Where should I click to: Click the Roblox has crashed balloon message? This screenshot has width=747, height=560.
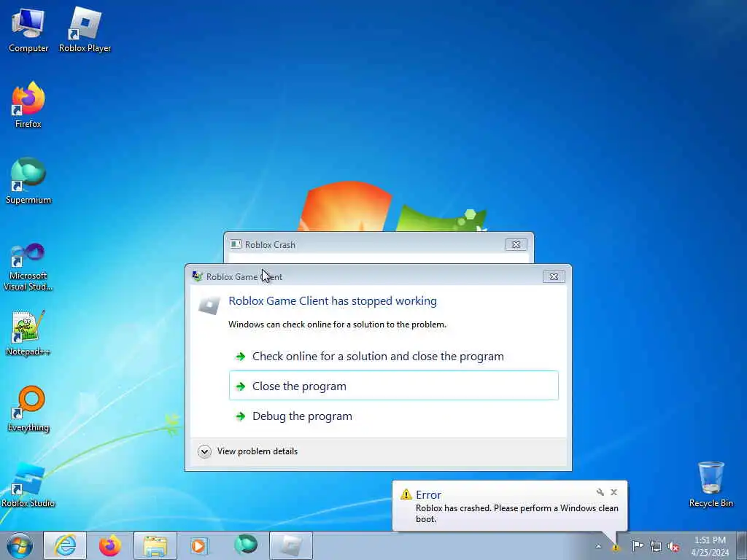[517, 513]
